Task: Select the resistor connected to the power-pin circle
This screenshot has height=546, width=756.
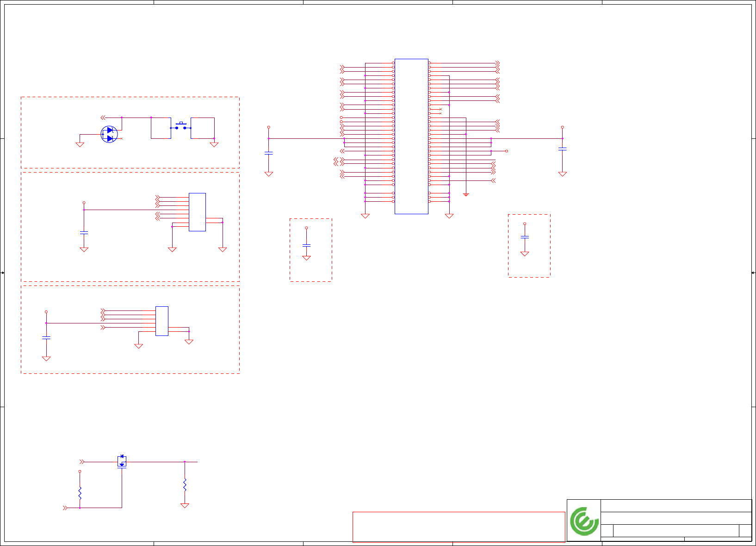Action: point(80,493)
